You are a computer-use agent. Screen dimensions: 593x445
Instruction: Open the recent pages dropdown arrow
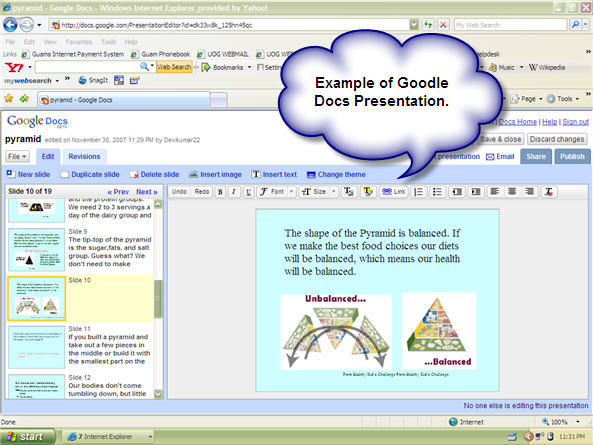tap(39, 25)
